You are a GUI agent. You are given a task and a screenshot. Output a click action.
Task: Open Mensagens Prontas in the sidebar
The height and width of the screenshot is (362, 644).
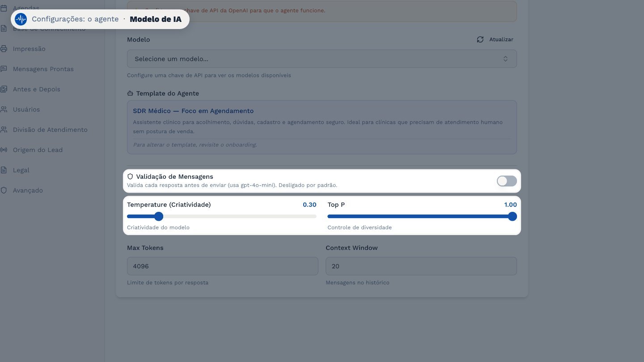(43, 69)
